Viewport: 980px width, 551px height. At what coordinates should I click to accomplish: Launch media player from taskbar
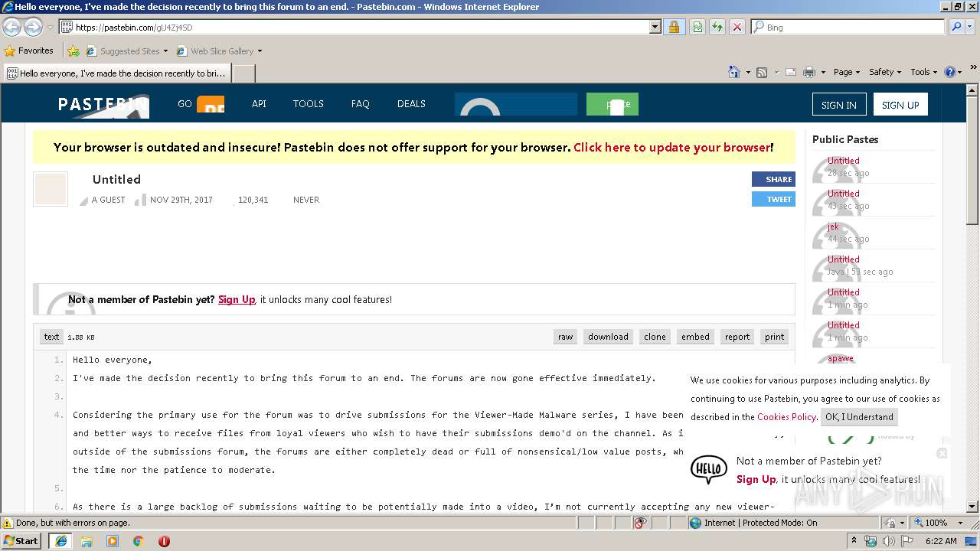[113, 541]
